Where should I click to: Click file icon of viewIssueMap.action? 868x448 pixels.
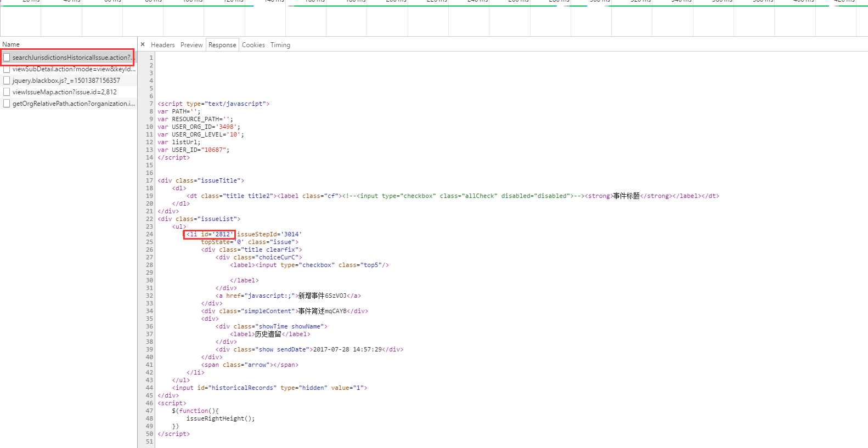[7, 92]
